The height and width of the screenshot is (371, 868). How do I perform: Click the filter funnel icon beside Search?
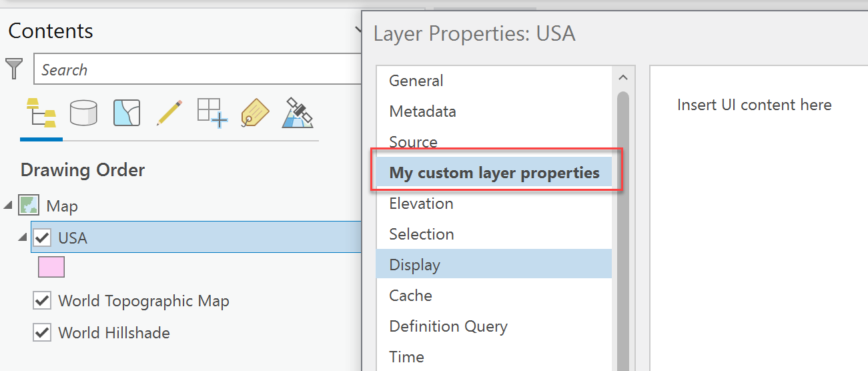(14, 69)
